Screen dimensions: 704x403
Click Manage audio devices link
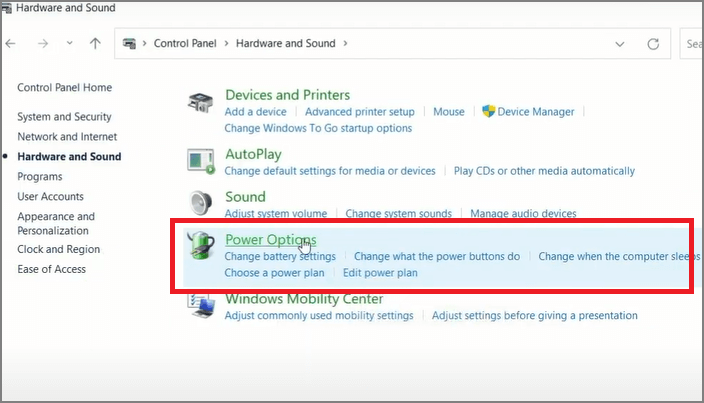(523, 214)
